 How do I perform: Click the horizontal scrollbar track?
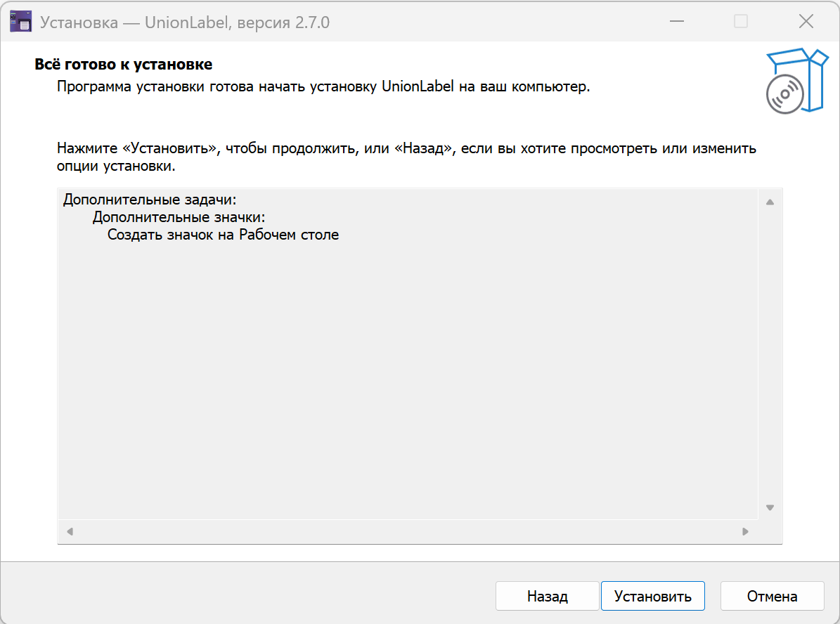point(408,532)
